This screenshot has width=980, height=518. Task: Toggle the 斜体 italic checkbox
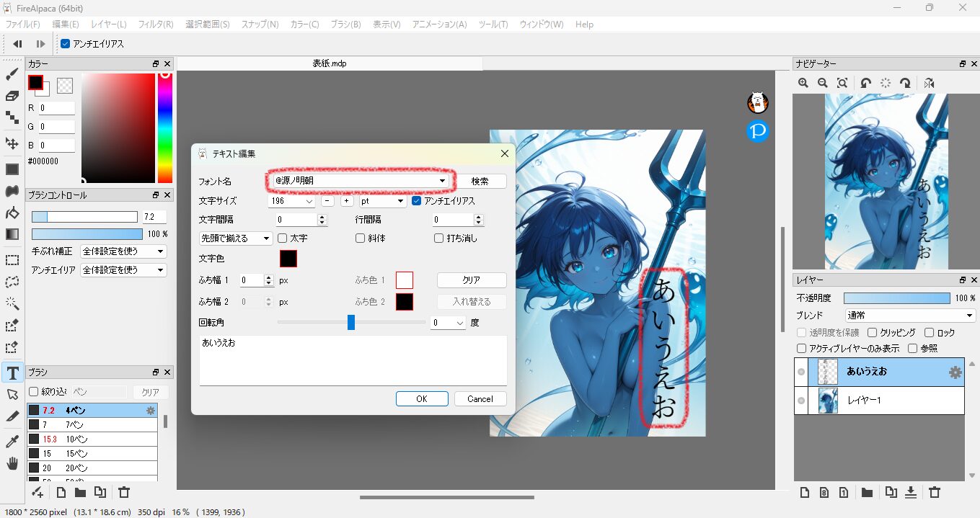360,238
